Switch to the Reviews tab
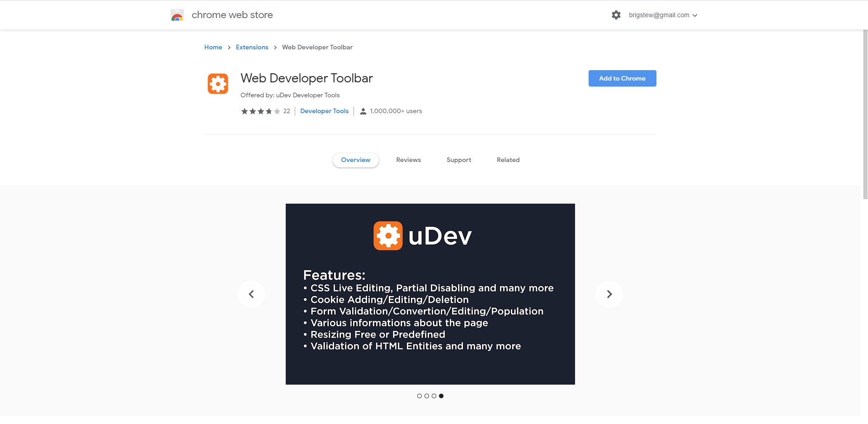This screenshot has width=868, height=424. pyautogui.click(x=409, y=160)
